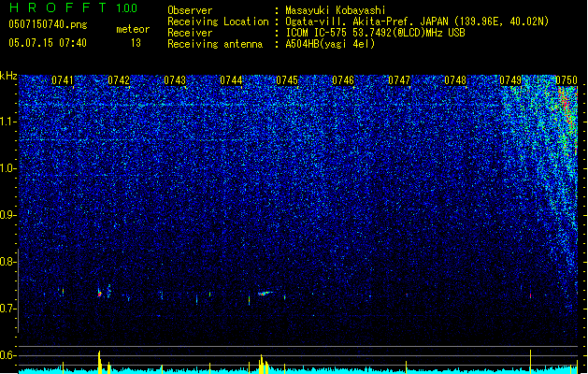This screenshot has height=374, width=588.
Task: Click the 0747 time marker
Action: pos(399,80)
